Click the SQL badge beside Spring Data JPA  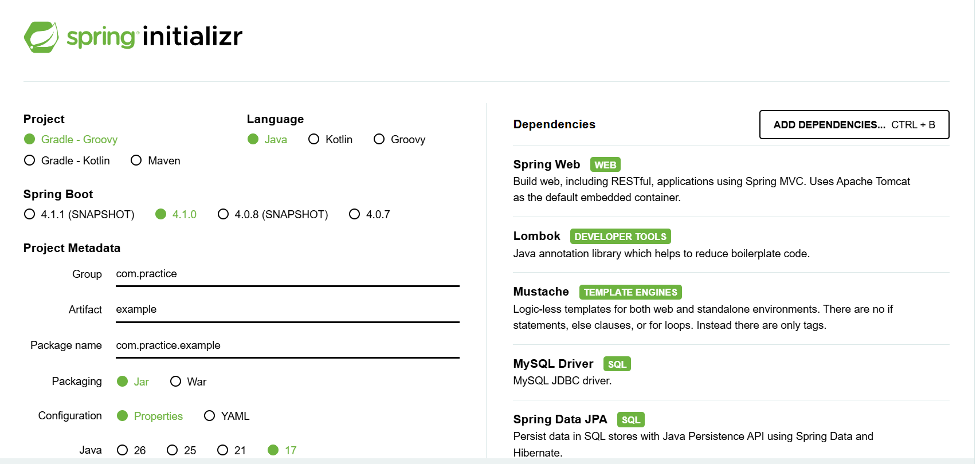pyautogui.click(x=630, y=420)
